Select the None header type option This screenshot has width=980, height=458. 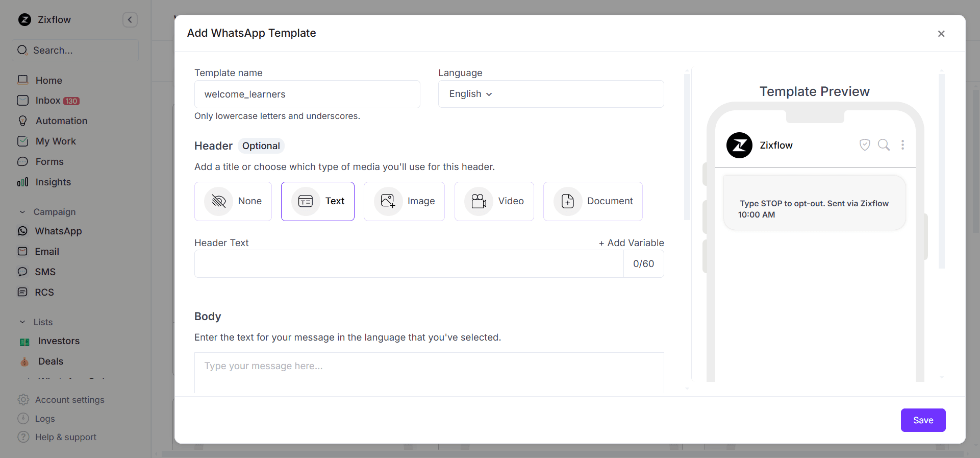point(233,201)
